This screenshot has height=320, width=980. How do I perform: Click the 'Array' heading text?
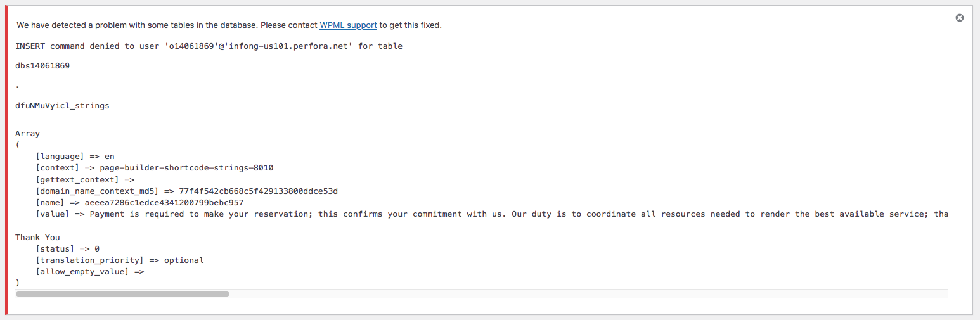coord(28,134)
